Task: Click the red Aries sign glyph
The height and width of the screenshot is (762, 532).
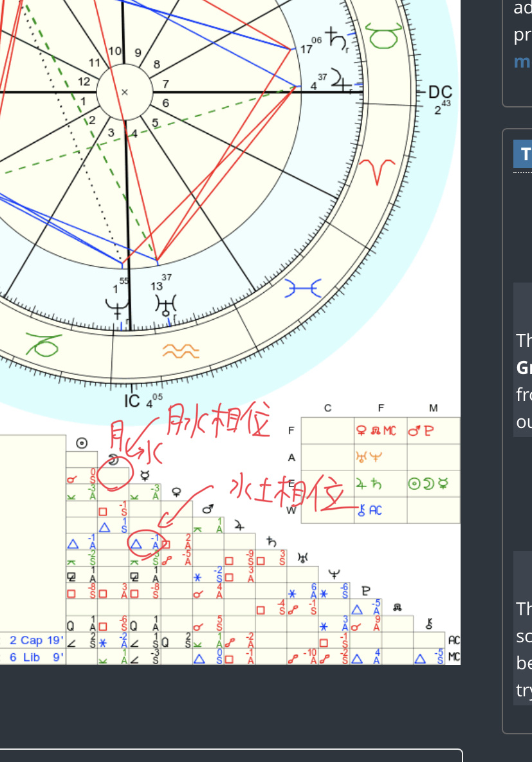Action: [377, 172]
